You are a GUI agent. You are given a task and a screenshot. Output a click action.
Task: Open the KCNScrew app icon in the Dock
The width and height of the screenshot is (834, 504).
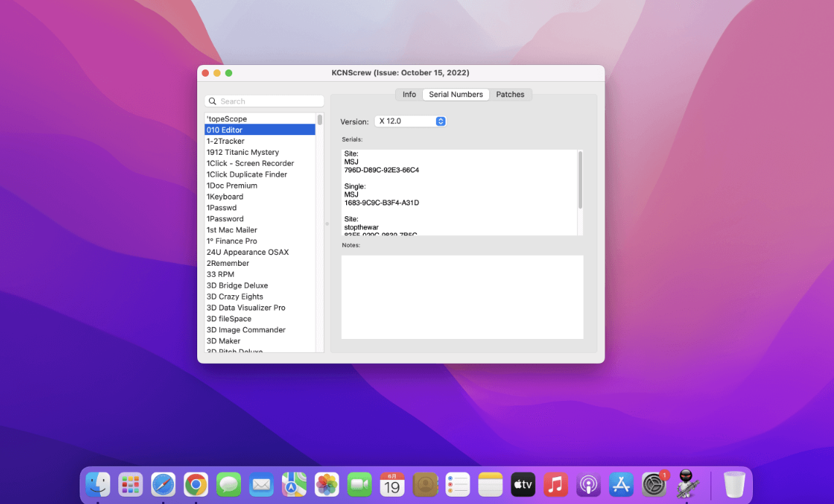(686, 484)
